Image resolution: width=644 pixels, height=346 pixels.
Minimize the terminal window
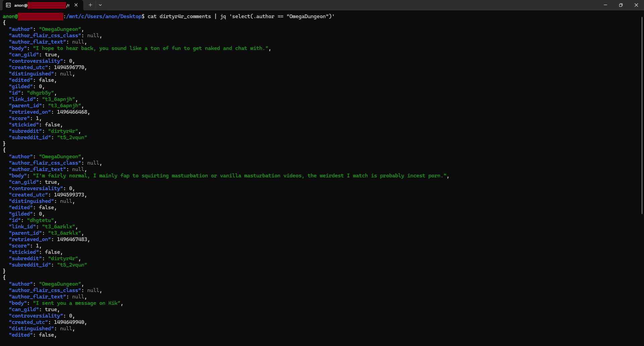click(x=605, y=5)
